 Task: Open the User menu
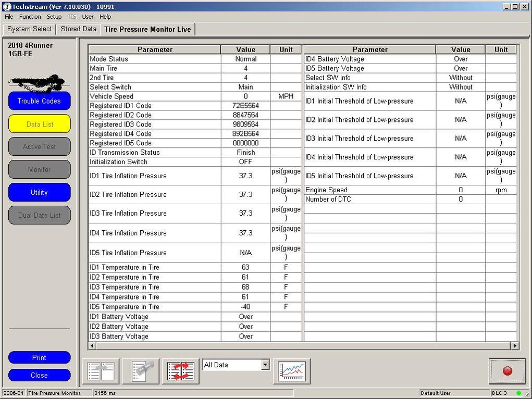click(88, 17)
